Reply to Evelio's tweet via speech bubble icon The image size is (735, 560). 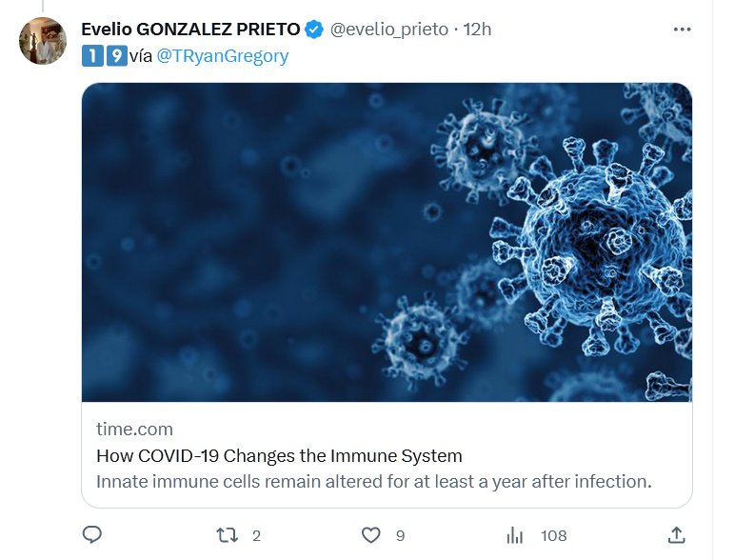click(x=91, y=535)
